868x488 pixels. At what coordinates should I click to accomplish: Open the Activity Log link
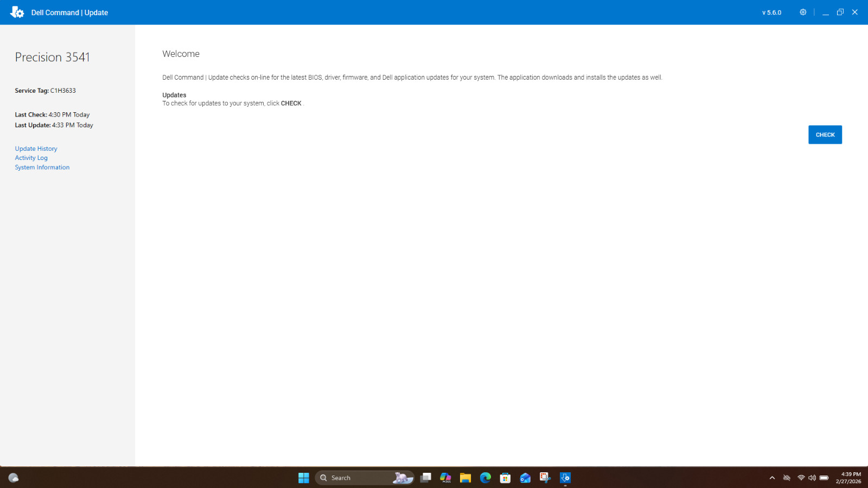pyautogui.click(x=31, y=158)
